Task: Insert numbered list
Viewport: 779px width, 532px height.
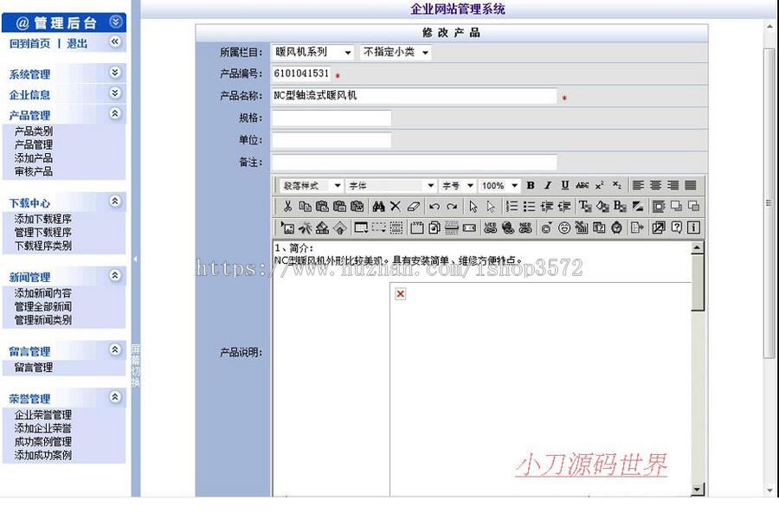Action: tap(512, 206)
